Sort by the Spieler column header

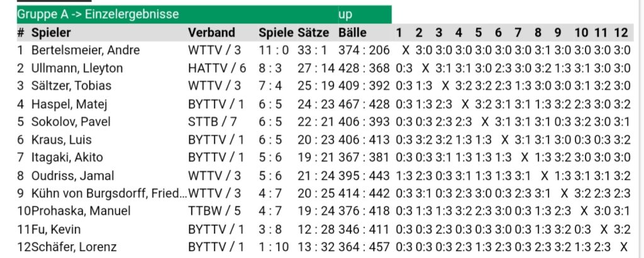coord(51,33)
